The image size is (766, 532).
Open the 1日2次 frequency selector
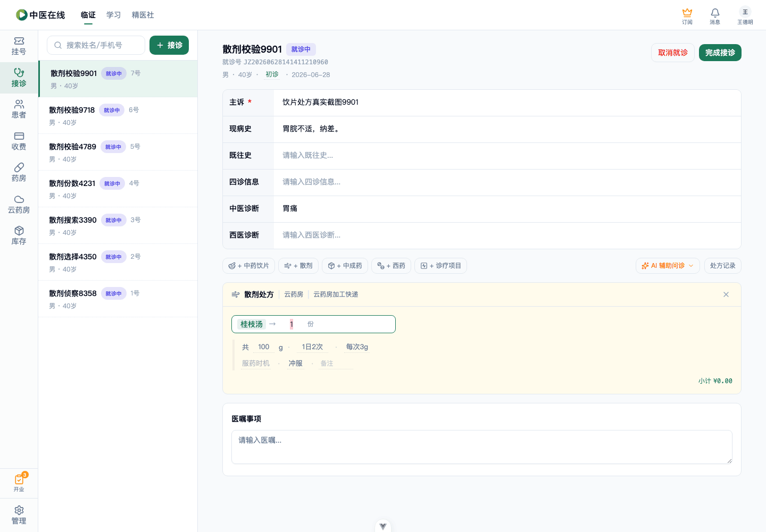(312, 347)
